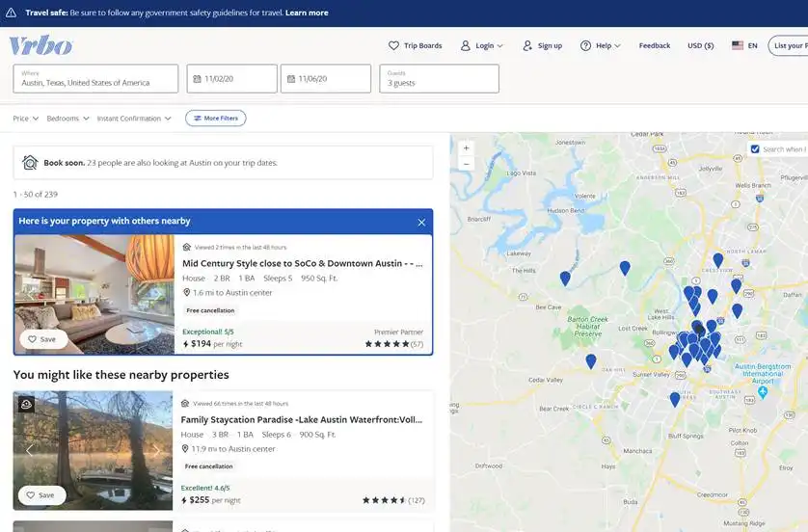Click the Login person icon

(466, 45)
